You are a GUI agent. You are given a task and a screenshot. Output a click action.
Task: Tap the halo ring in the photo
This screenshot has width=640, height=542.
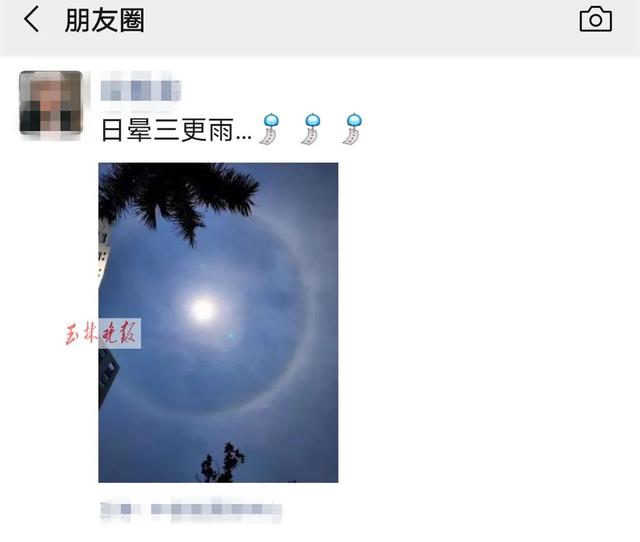pos(309,310)
